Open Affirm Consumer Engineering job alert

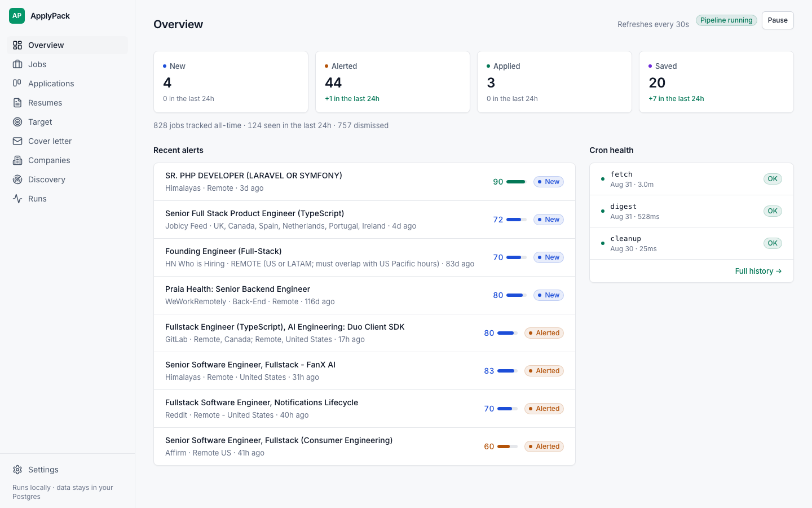click(364, 446)
